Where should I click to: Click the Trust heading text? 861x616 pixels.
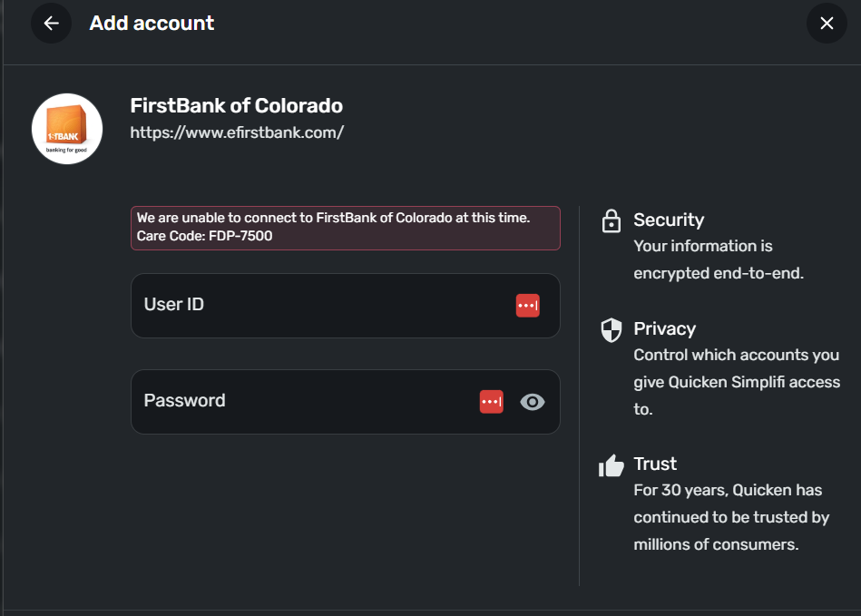[655, 464]
